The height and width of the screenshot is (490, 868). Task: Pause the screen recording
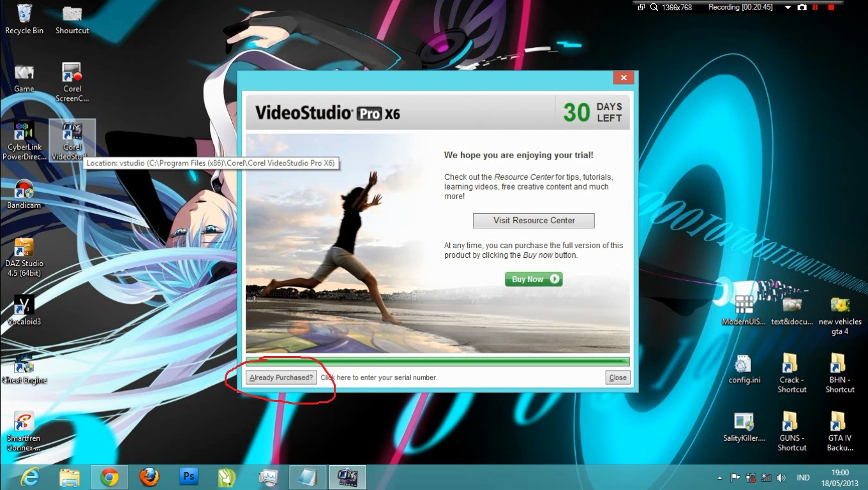[815, 7]
